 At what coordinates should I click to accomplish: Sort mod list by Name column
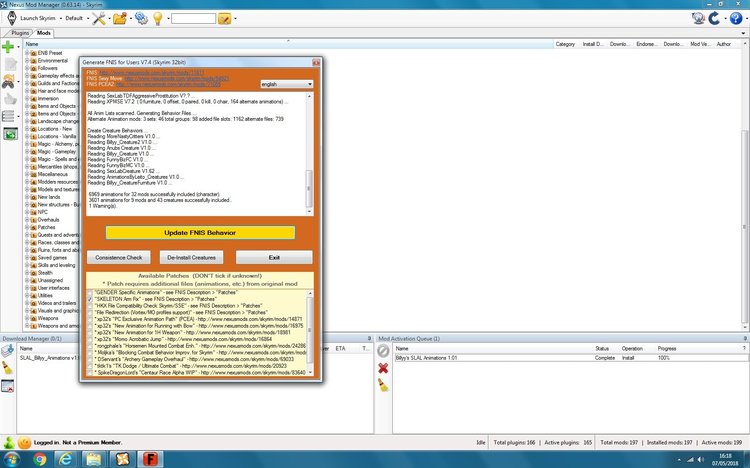coord(287,44)
